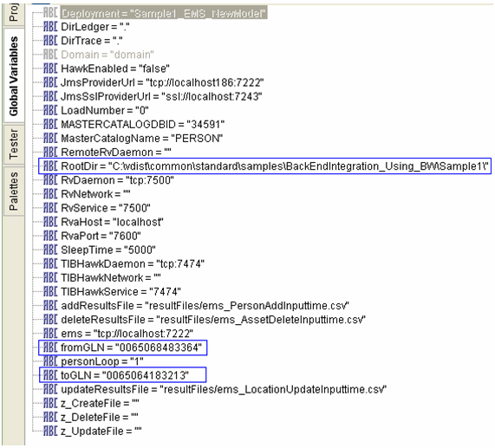Select the RootDir path variable
Viewport: 495px width, 448px height.
tap(275, 166)
